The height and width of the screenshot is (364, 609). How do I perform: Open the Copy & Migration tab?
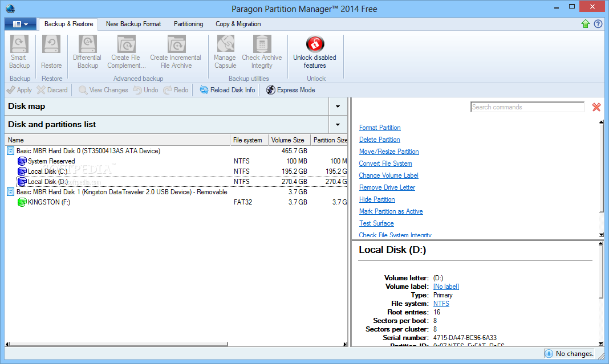pos(238,24)
